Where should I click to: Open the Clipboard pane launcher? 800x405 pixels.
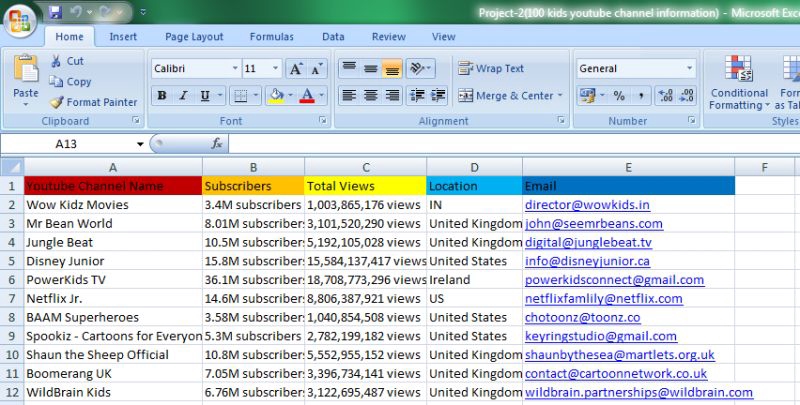[x=136, y=120]
